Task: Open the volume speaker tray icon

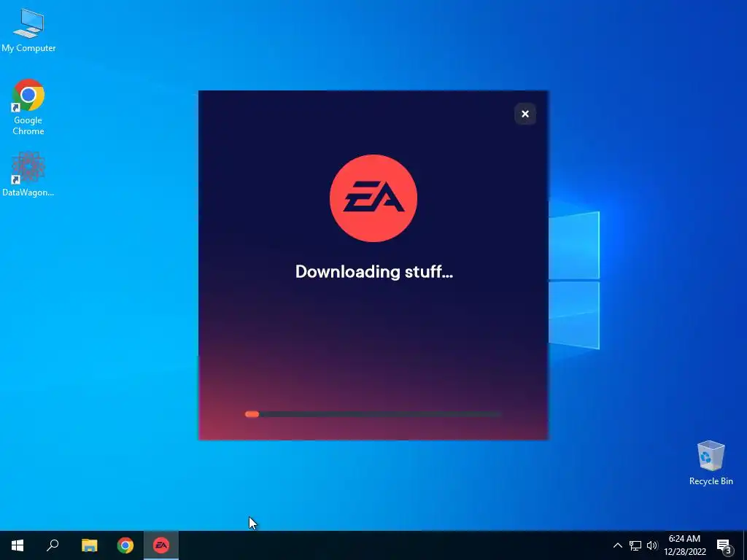Action: (651, 545)
